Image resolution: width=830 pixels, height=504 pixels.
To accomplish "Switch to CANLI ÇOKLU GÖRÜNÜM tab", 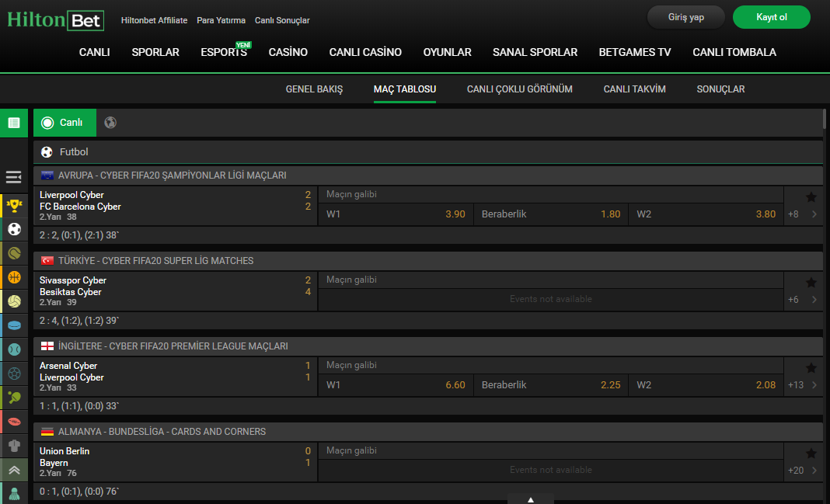I will click(520, 89).
